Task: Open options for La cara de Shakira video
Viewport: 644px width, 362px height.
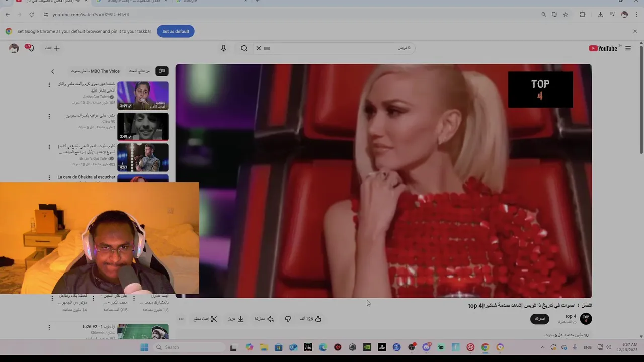Action: click(x=49, y=177)
